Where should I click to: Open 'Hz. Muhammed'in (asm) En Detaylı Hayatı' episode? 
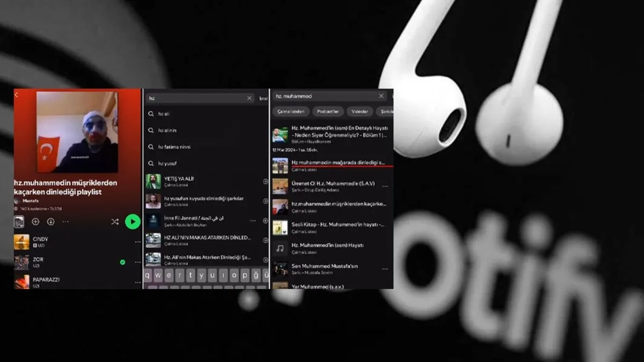[332, 135]
